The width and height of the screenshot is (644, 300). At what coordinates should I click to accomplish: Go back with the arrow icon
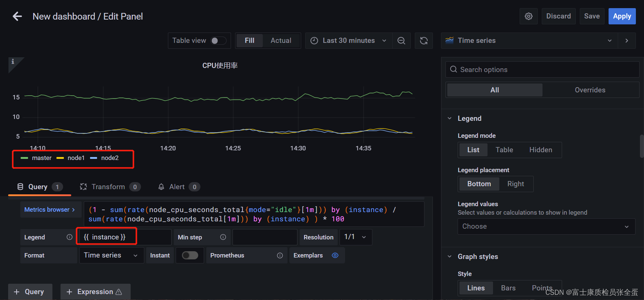point(17,16)
